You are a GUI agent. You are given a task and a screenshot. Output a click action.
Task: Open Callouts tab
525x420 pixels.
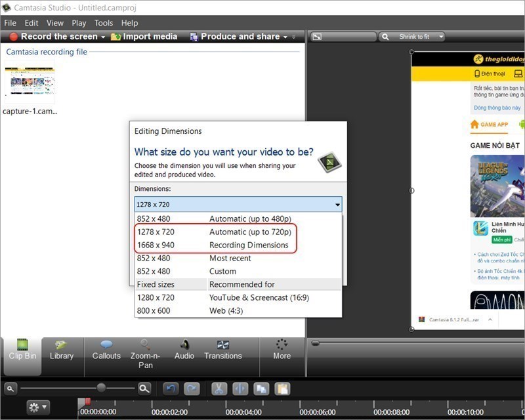click(106, 350)
